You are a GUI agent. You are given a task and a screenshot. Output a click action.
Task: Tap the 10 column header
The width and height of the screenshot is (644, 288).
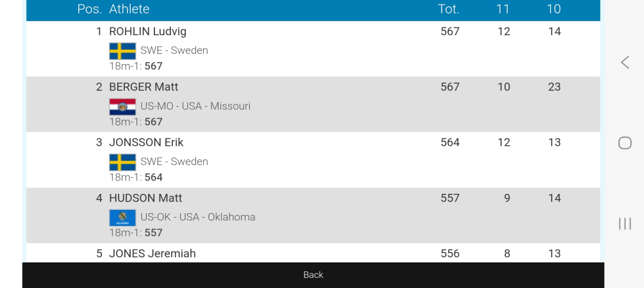(x=554, y=9)
